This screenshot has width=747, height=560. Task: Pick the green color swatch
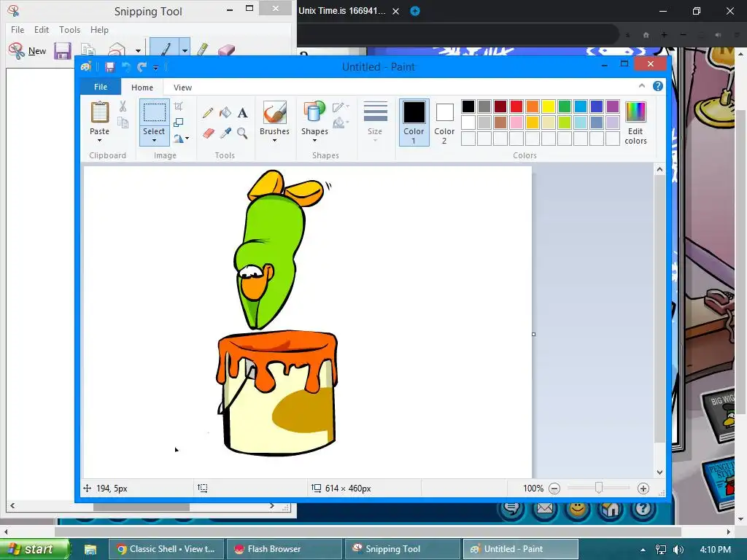[x=565, y=106]
